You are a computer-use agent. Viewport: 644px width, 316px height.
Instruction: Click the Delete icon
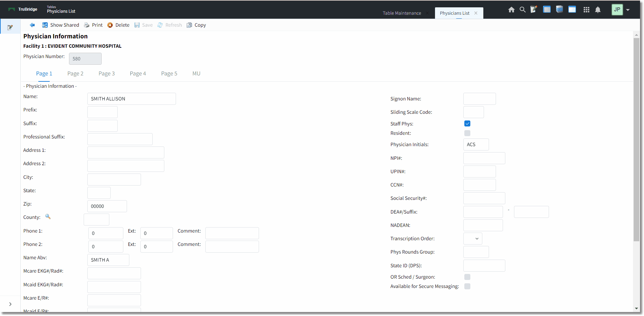tap(110, 25)
